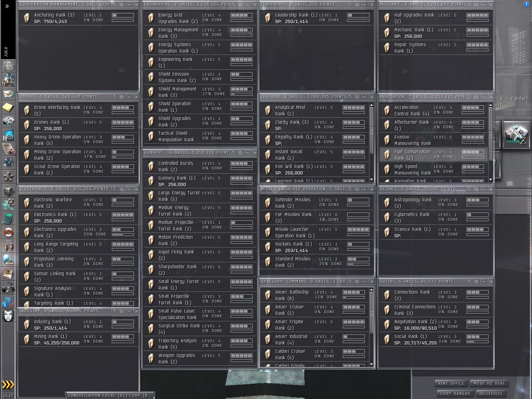Open the in-game Browser globe icon
This screenshot has width=532, height=399.
point(8,260)
